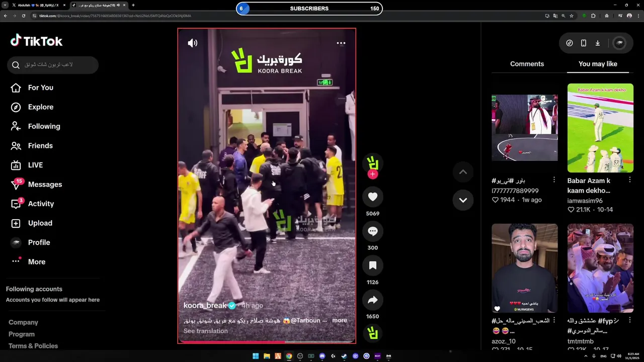Open the comments bubble with 300 count
Viewport: 644px width, 362px height.
372,231
